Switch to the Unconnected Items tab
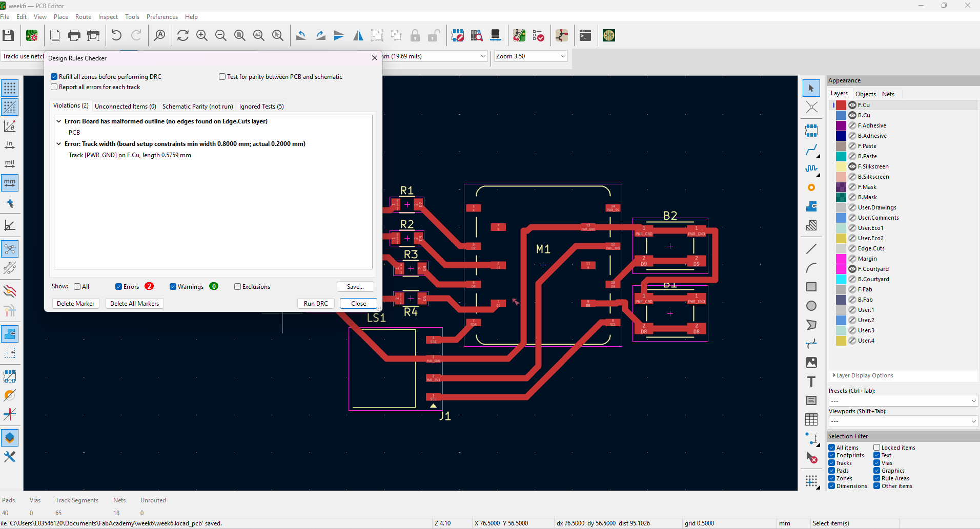Screen dimensions: 980x529 pos(125,107)
